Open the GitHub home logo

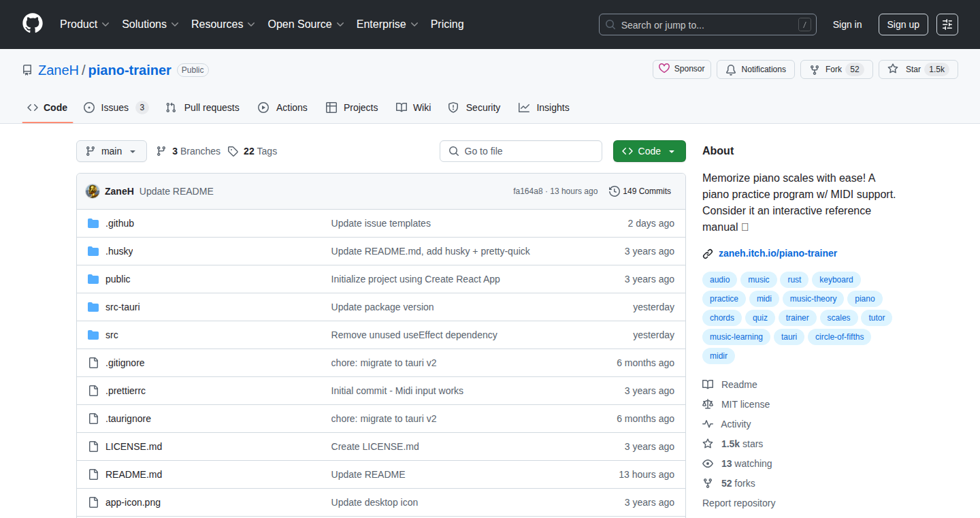(33, 24)
